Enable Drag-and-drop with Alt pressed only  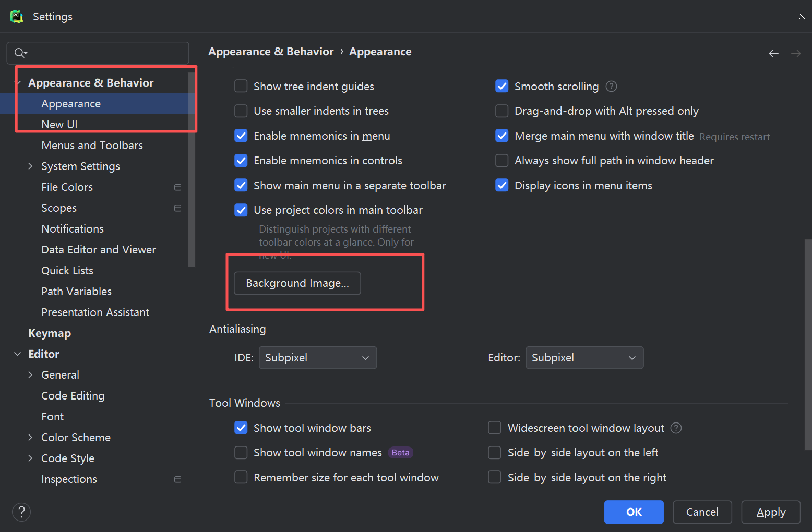pos(501,111)
